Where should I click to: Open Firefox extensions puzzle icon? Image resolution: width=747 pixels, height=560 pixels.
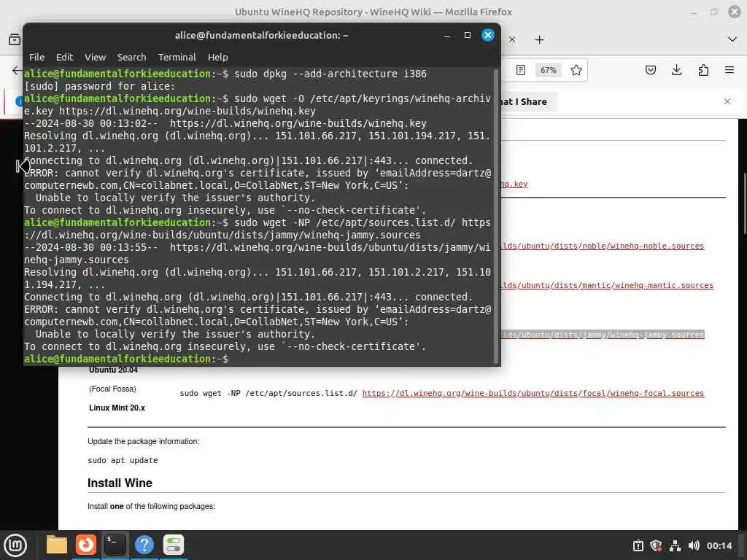(703, 70)
